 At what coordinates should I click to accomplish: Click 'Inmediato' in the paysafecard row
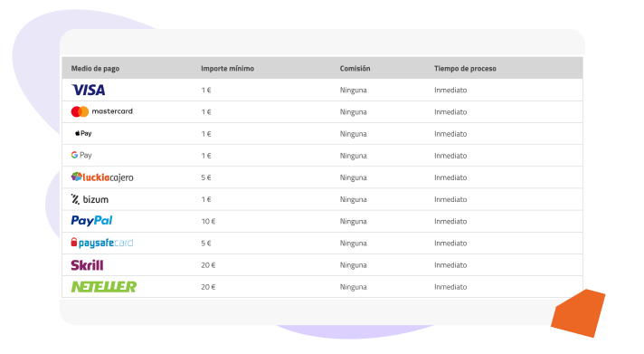(450, 243)
